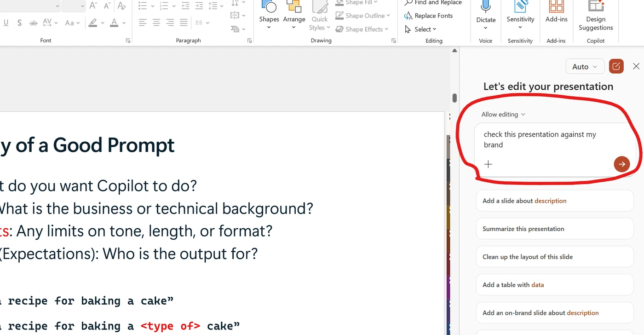Open the Drawing dialog launcher

(394, 41)
